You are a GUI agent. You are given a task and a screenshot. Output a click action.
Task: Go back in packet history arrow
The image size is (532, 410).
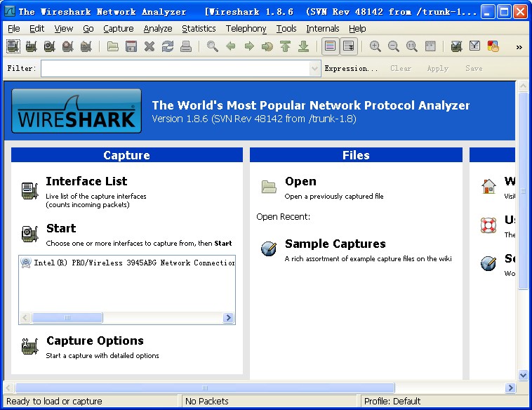click(231, 46)
